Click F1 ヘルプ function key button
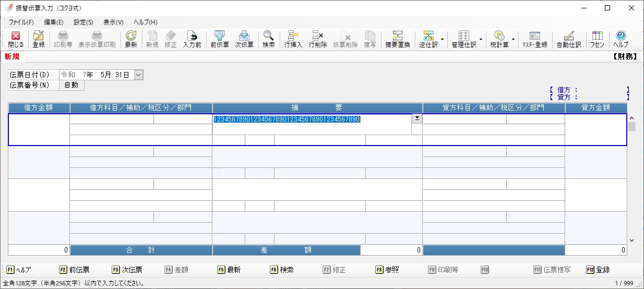Image resolution: width=644 pixels, height=289 pixels. coord(18,270)
